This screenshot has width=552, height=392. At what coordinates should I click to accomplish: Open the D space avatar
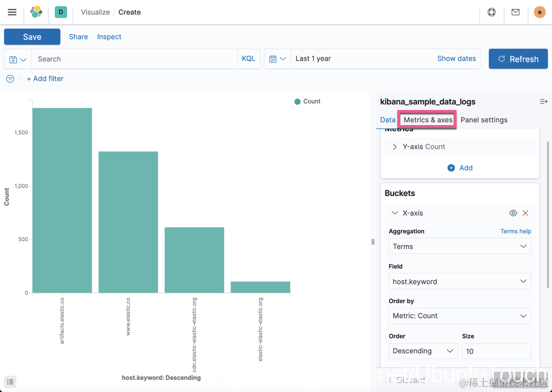60,12
